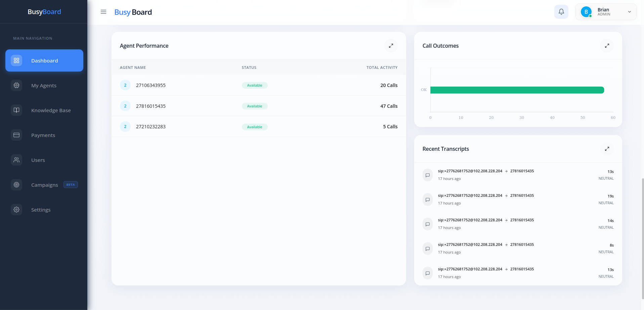
Task: Click the BusyBoard sidebar logo
Action: (44, 12)
